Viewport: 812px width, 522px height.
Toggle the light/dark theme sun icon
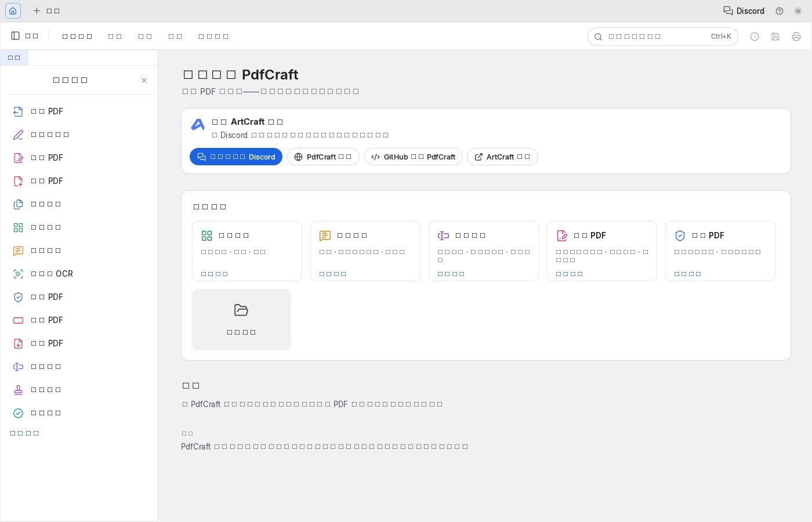[798, 11]
